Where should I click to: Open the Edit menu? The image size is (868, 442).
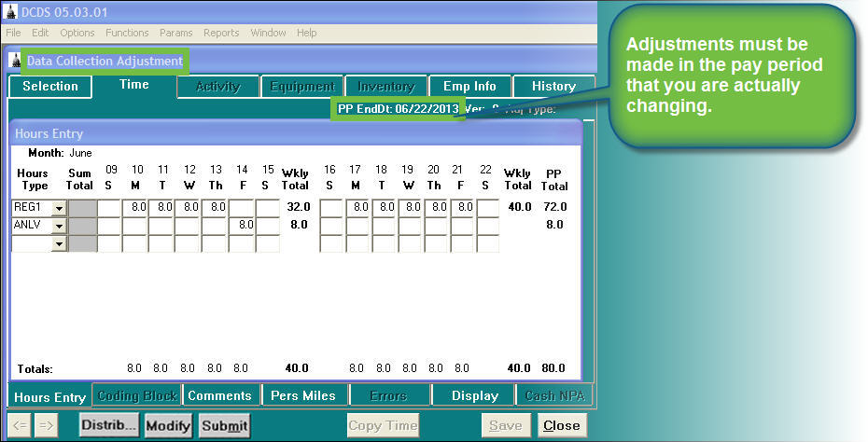click(x=40, y=33)
